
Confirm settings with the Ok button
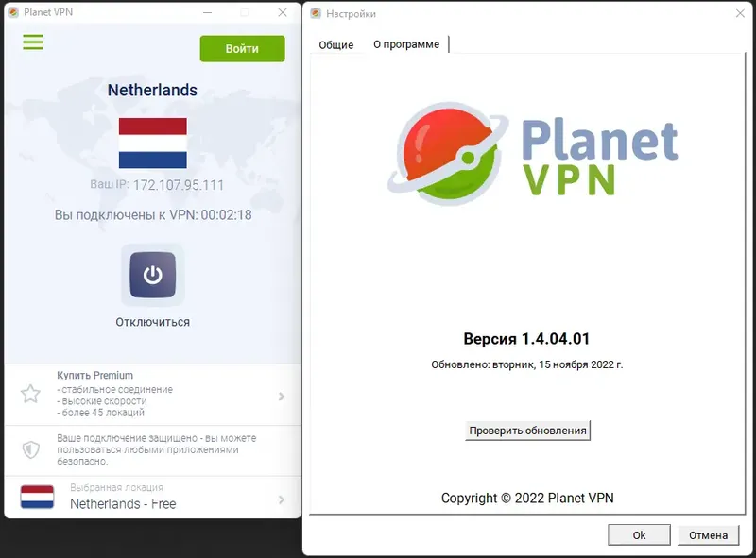(x=639, y=535)
